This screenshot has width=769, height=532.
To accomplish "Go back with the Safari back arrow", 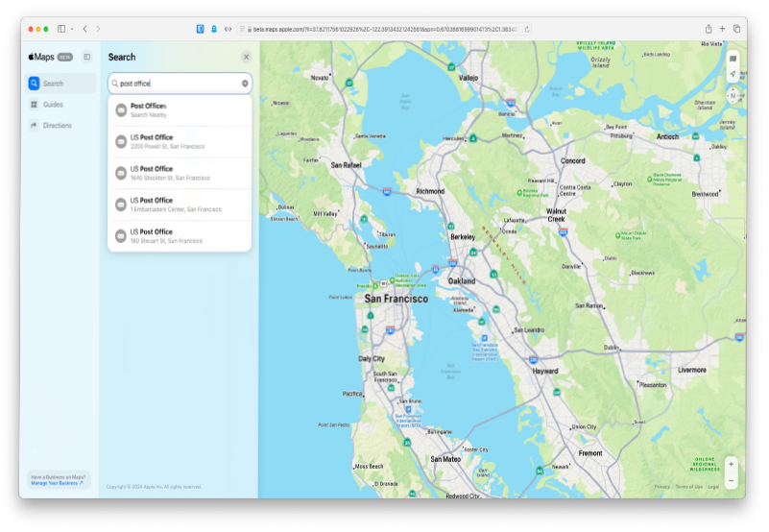I will point(84,29).
